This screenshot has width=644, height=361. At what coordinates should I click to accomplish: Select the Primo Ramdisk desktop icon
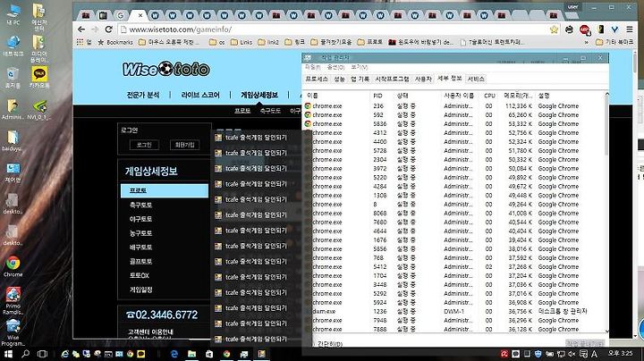pyautogui.click(x=13, y=301)
